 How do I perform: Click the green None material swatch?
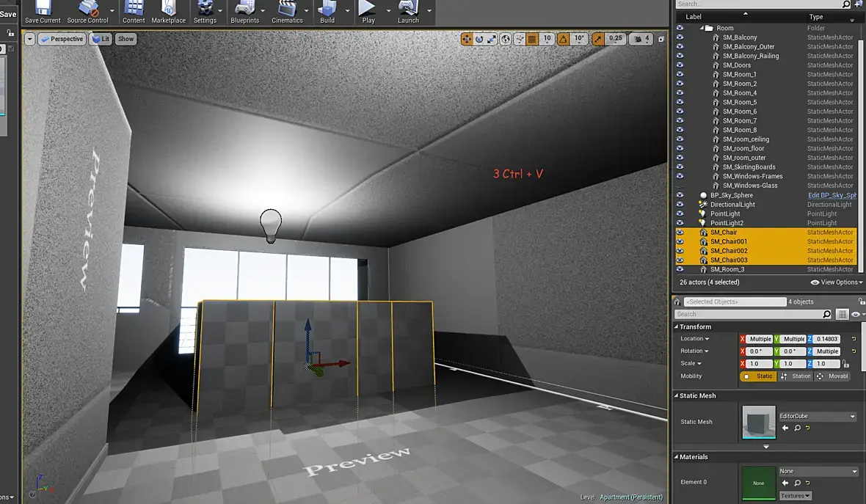pyautogui.click(x=758, y=483)
